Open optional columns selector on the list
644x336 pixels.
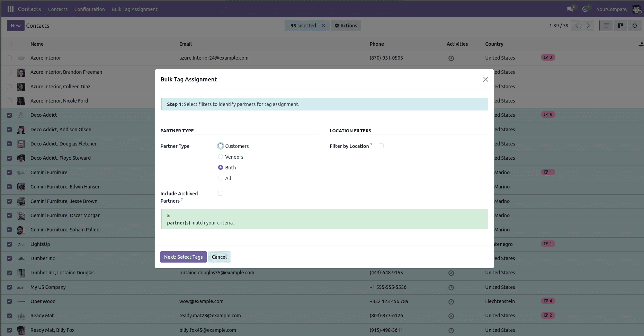pos(640,44)
